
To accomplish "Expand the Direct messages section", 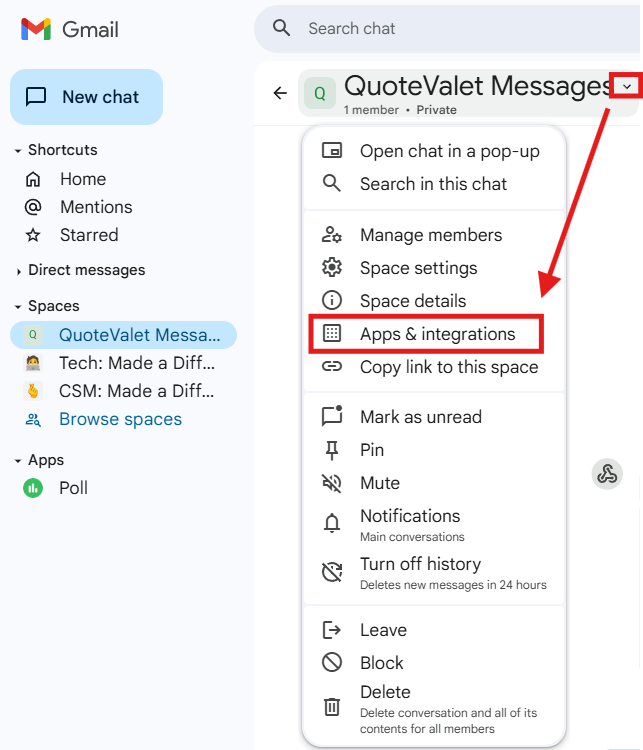I will (x=18, y=271).
